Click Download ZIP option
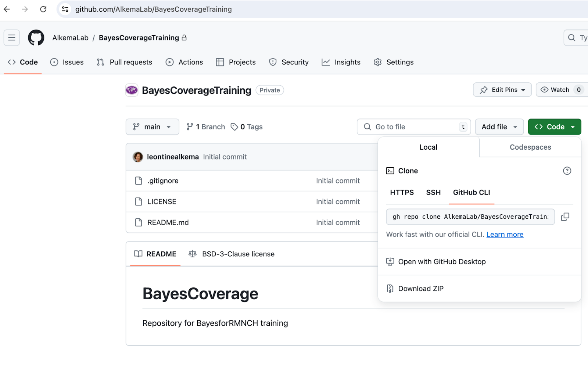588x382 pixels. 420,289
